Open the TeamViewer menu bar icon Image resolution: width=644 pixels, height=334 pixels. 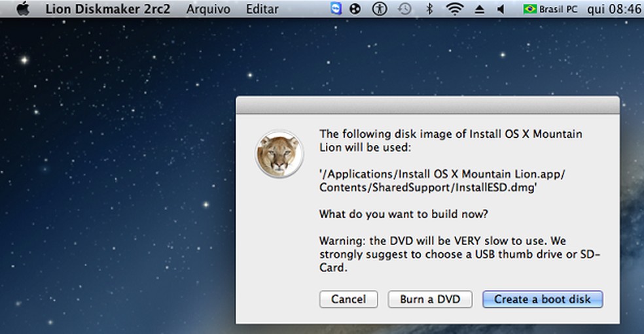(336, 9)
